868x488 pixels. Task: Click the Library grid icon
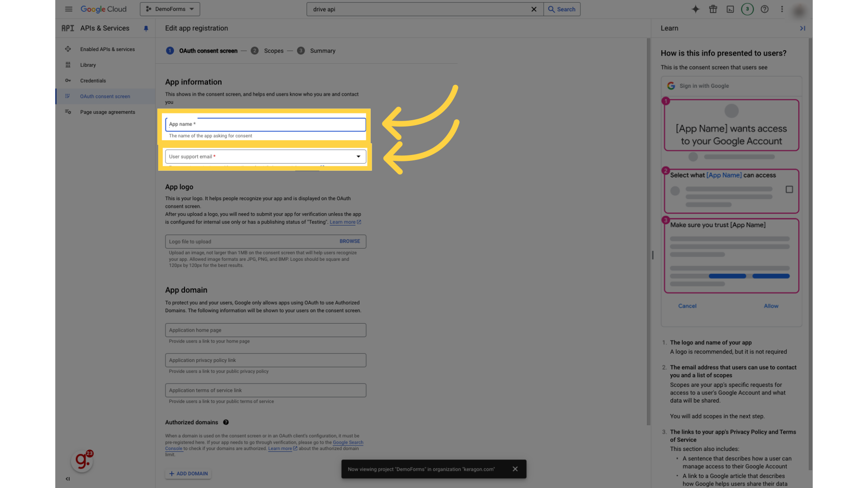pyautogui.click(x=68, y=65)
